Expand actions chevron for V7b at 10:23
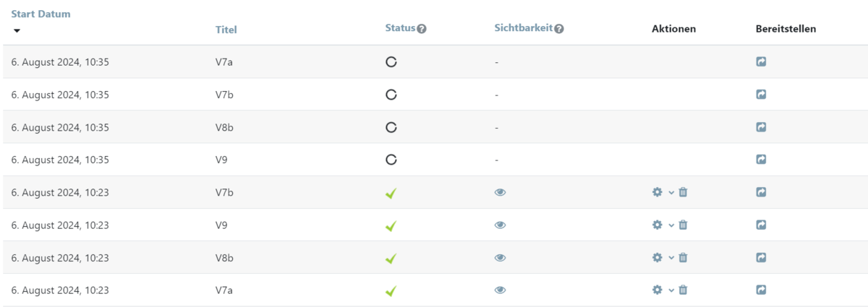Image resolution: width=868 pixels, height=307 pixels. (x=671, y=192)
